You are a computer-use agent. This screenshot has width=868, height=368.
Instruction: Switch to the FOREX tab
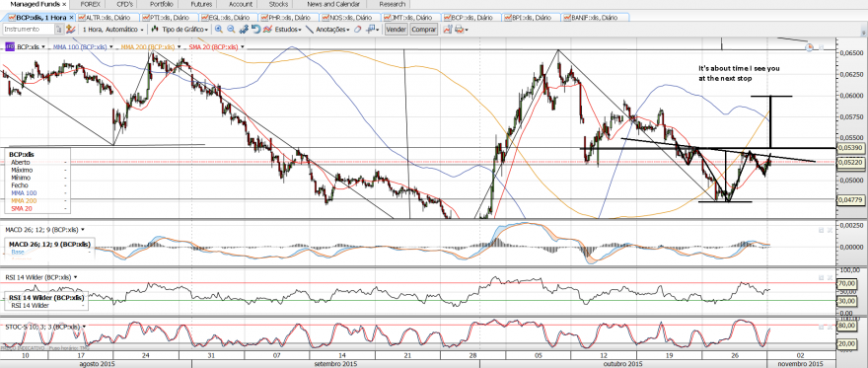(x=91, y=4)
